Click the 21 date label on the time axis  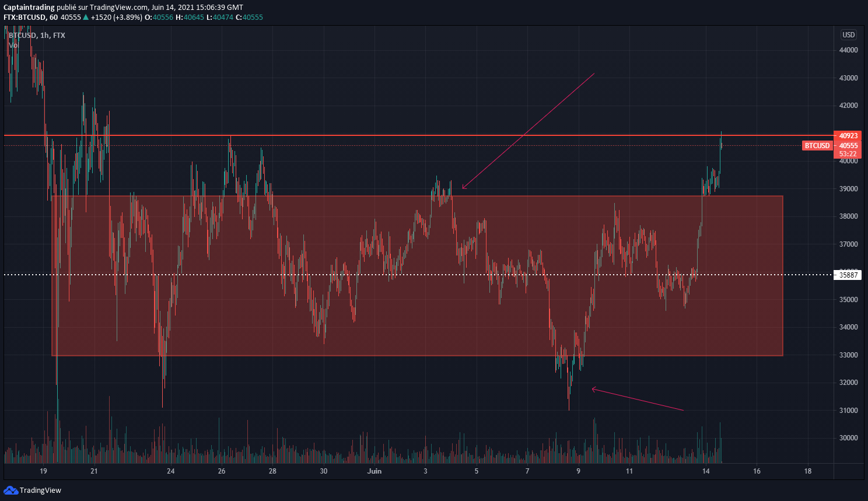[x=94, y=471]
